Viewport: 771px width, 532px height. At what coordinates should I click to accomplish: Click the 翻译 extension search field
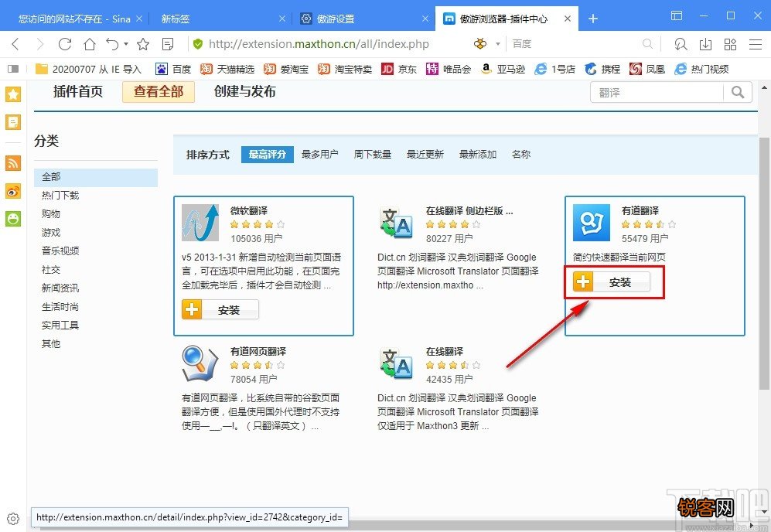[657, 92]
